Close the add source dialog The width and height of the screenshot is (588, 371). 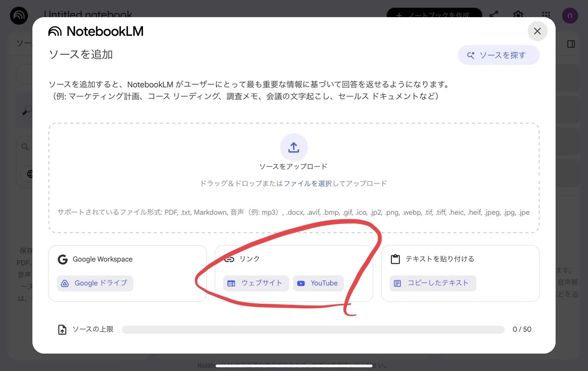538,31
